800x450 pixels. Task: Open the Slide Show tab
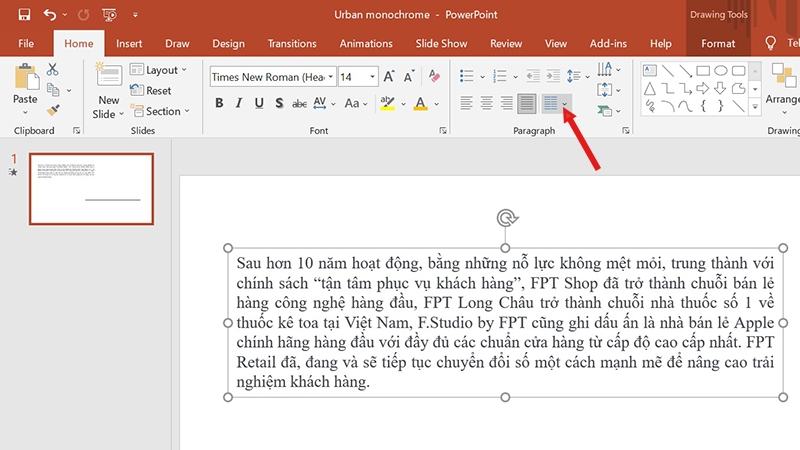441,44
